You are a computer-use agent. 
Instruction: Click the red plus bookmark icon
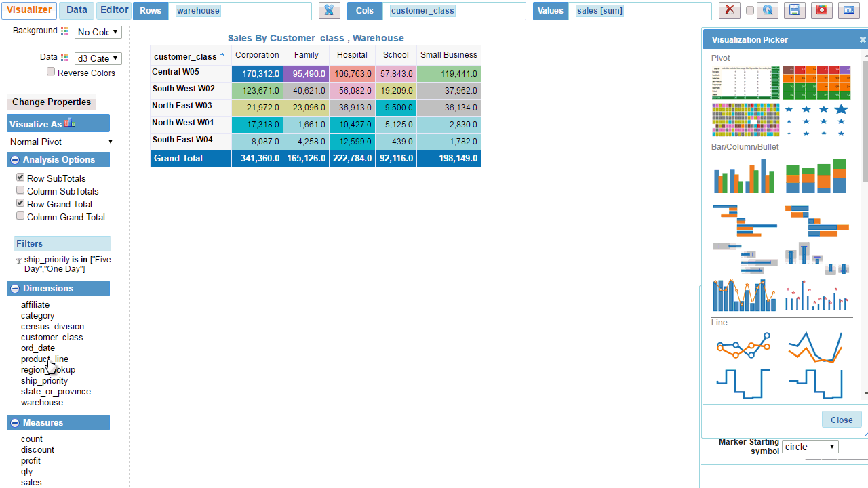coord(821,10)
